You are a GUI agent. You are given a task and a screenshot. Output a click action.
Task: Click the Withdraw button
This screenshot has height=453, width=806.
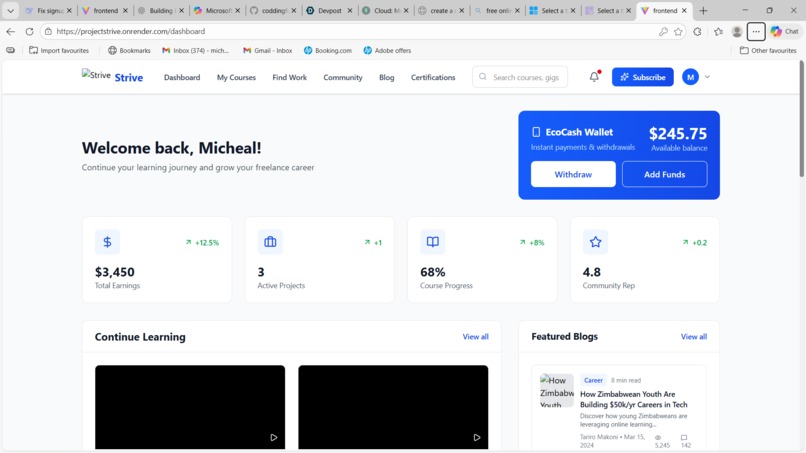573,174
